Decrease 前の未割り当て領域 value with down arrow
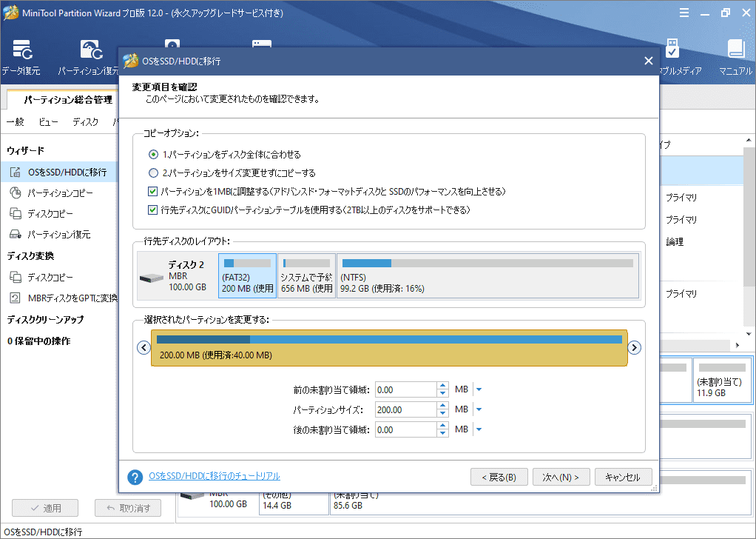The image size is (756, 539). [x=442, y=393]
